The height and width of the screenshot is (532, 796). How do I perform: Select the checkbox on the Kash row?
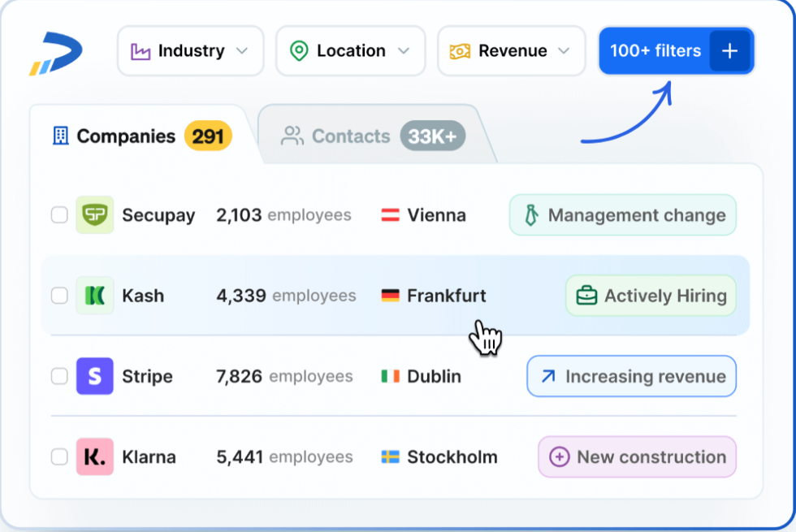pos(58,295)
